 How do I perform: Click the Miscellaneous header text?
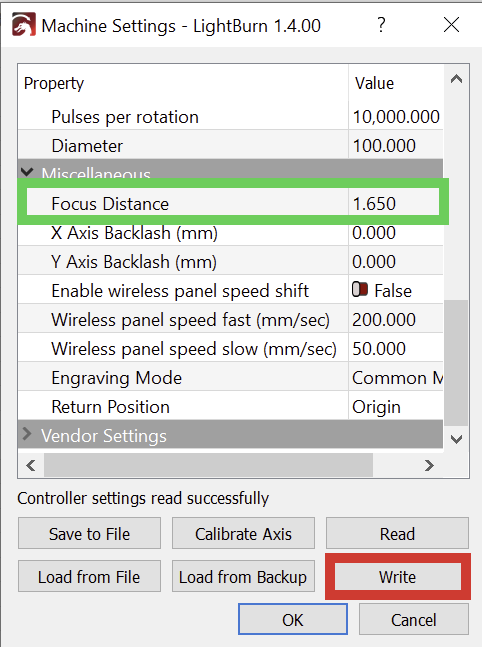pos(96,172)
